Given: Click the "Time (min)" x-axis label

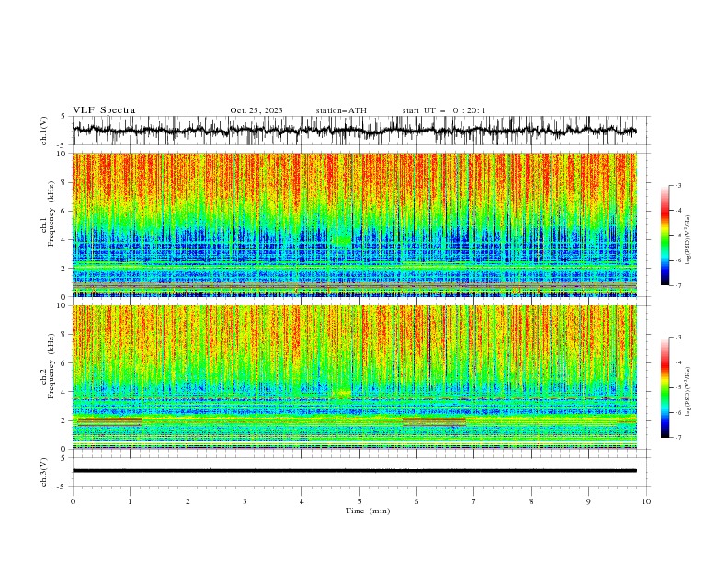Looking at the screenshot, I should click(368, 511).
